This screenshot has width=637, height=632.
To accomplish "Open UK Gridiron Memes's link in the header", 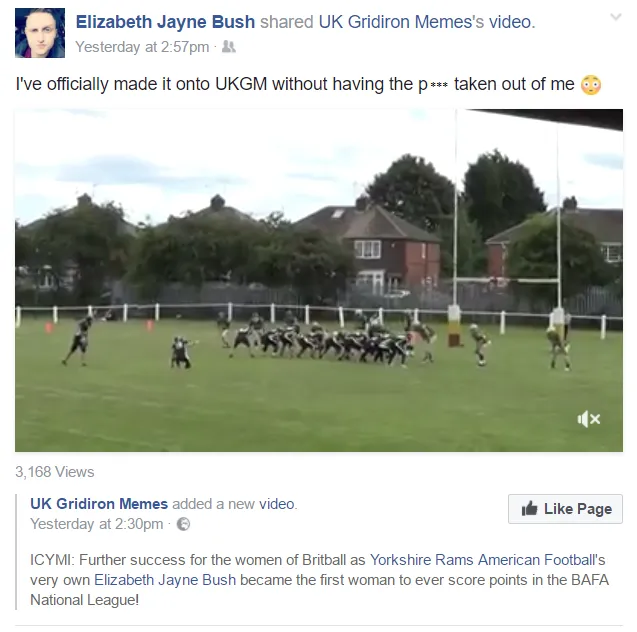I will tap(401, 22).
